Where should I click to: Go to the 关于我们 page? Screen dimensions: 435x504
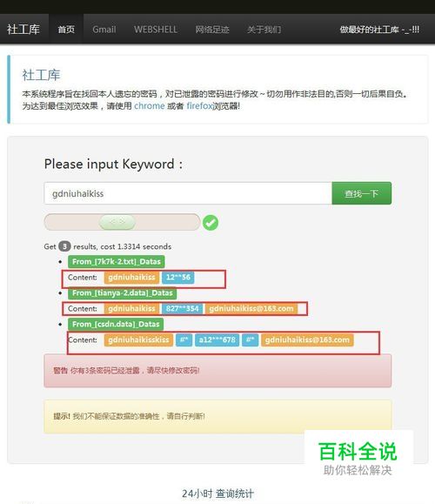pos(264,30)
